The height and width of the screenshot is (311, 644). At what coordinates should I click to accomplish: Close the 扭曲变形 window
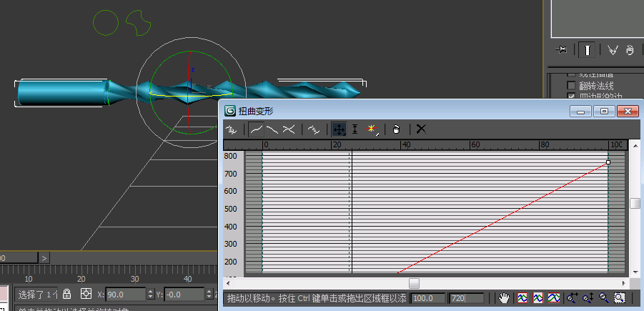628,111
